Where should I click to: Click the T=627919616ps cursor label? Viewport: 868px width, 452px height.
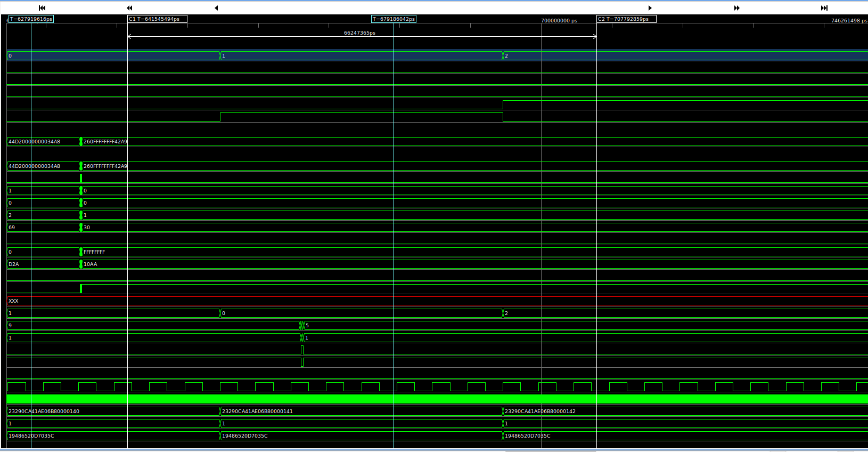click(x=31, y=19)
